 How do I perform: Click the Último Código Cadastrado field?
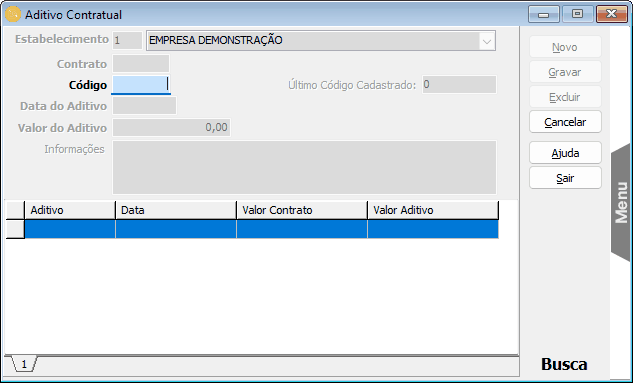pyautogui.click(x=459, y=85)
